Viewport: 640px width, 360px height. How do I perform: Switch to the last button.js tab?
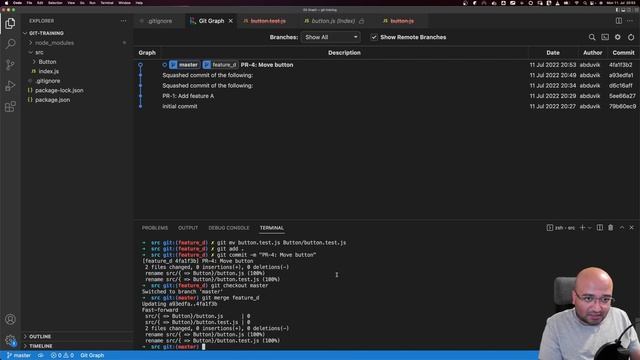(x=402, y=21)
